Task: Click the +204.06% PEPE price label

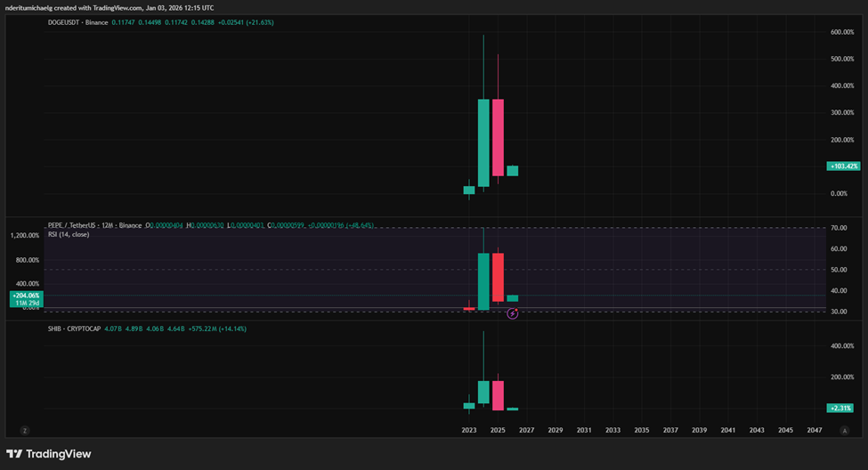Action: [25, 296]
